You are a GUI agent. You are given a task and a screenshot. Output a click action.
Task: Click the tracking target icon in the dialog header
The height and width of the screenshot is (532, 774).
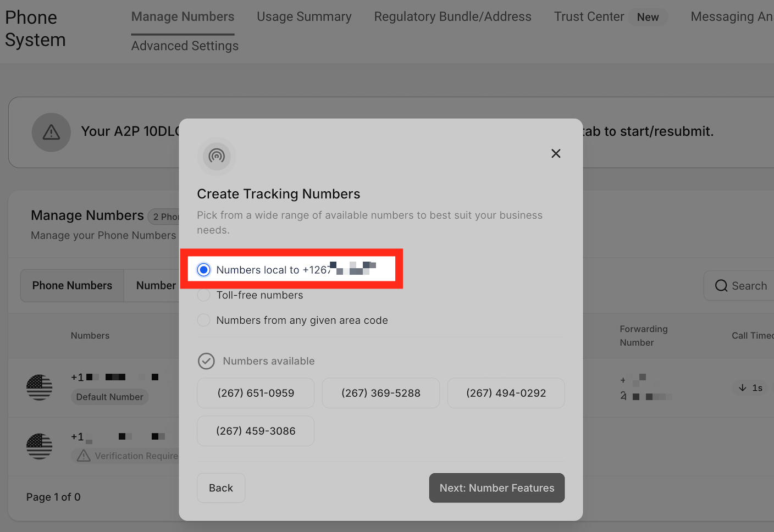coord(216,157)
